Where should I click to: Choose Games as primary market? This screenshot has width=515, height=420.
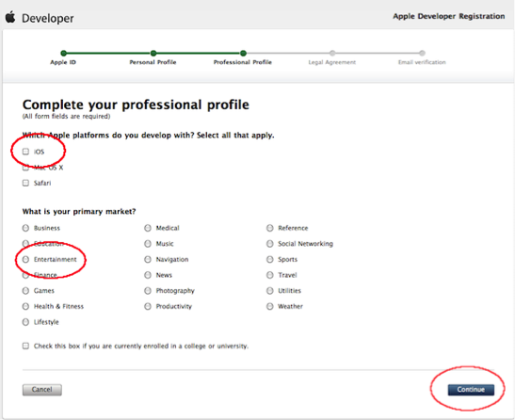click(25, 291)
